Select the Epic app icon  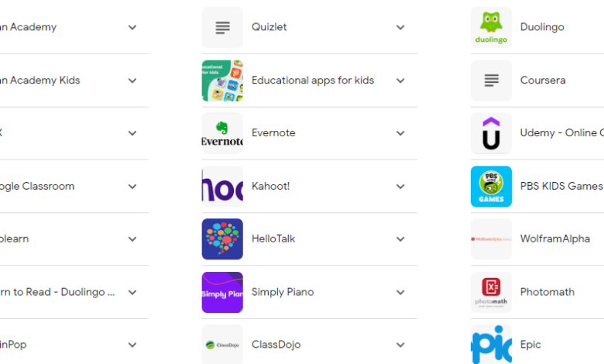(x=491, y=345)
